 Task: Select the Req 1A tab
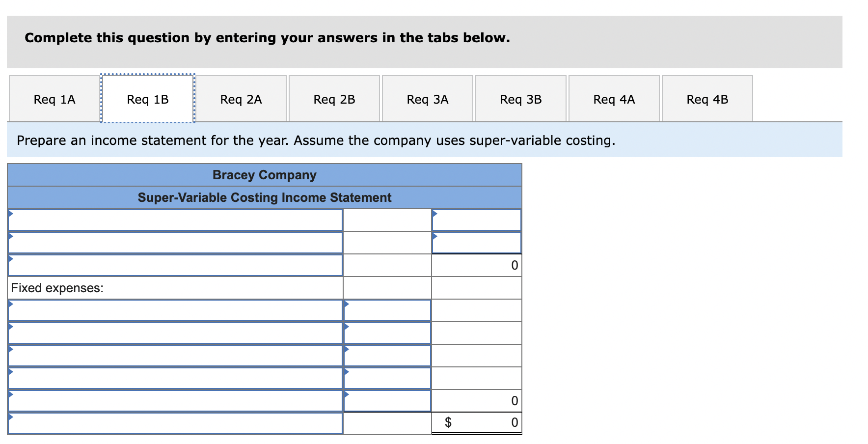(54, 98)
